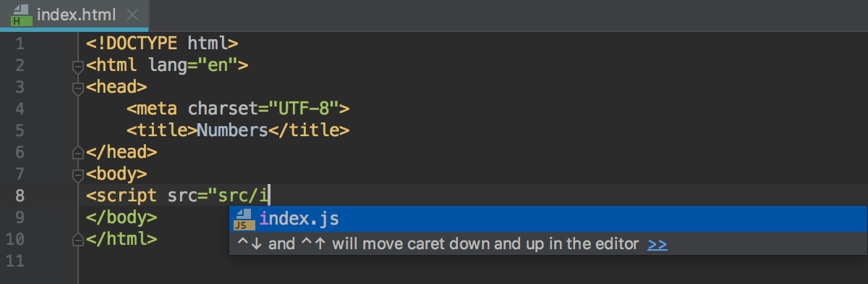This screenshot has height=284, width=868.
Task: Click the closing head fold marker
Action: coord(78,152)
